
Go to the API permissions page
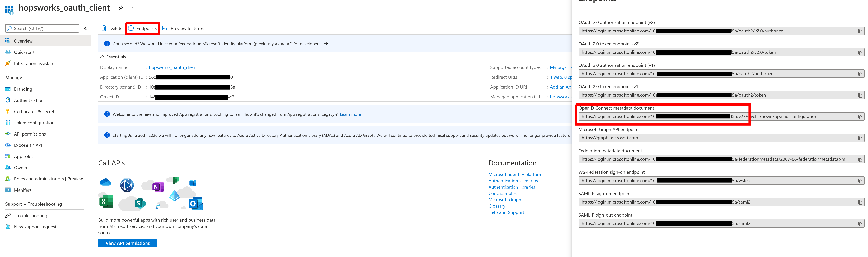[30, 134]
